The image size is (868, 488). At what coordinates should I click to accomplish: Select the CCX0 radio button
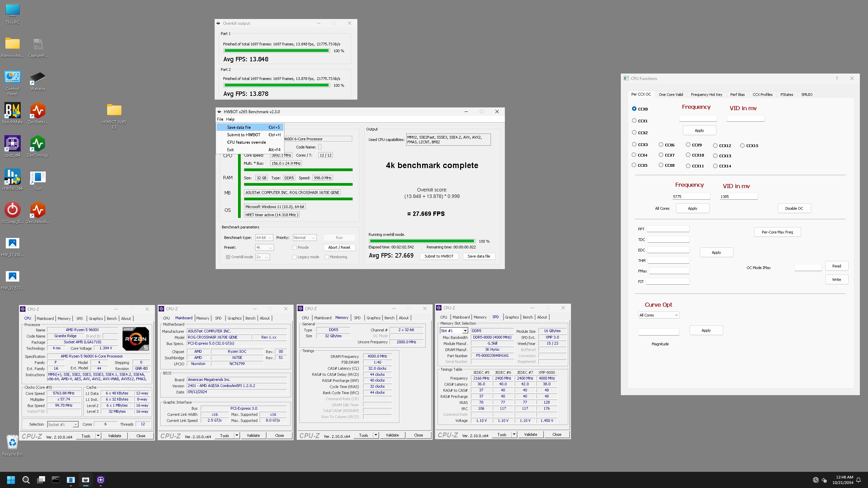634,109
